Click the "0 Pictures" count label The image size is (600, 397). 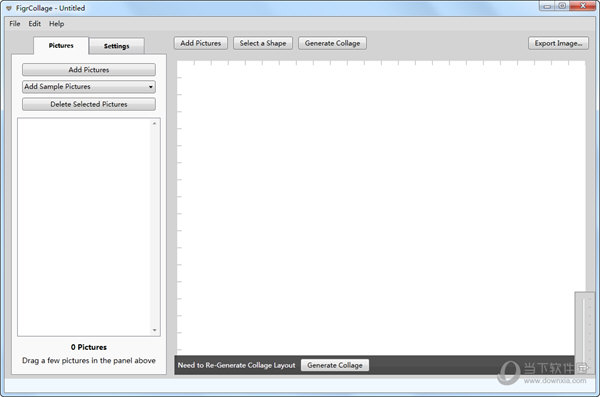89,347
